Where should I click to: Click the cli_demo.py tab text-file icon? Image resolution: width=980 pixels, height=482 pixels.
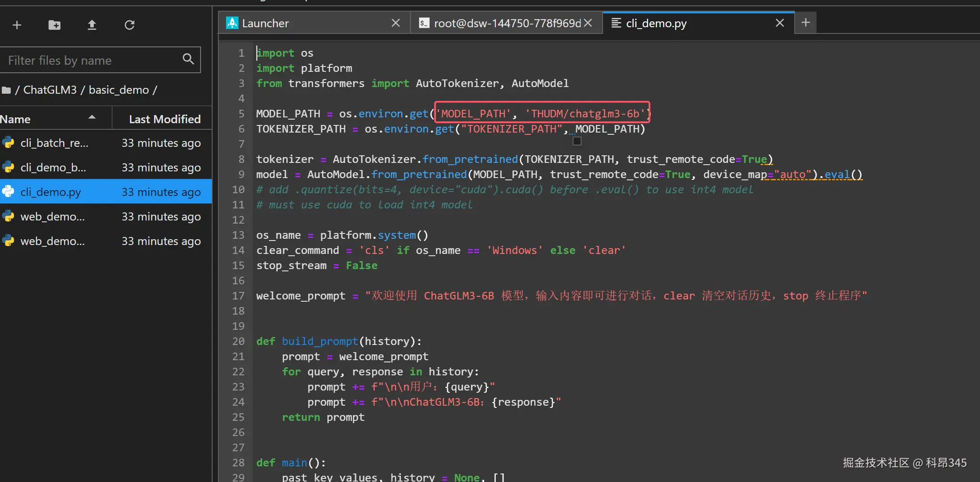[616, 23]
